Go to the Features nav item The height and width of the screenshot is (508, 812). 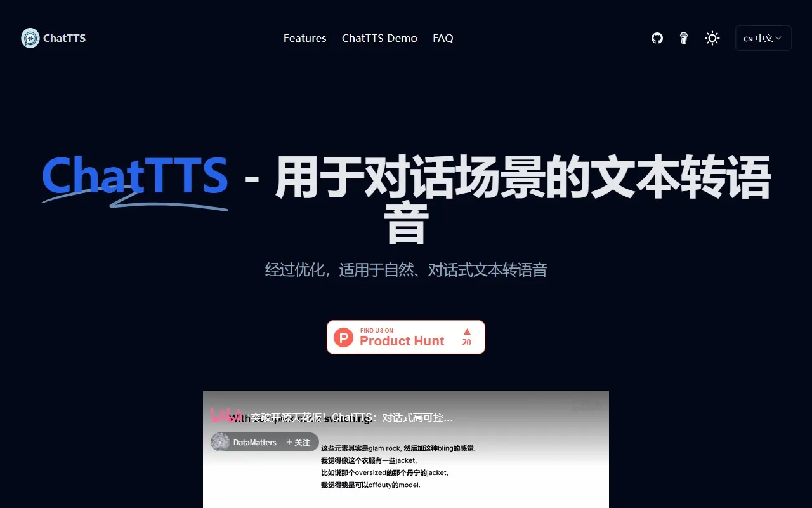coord(304,38)
